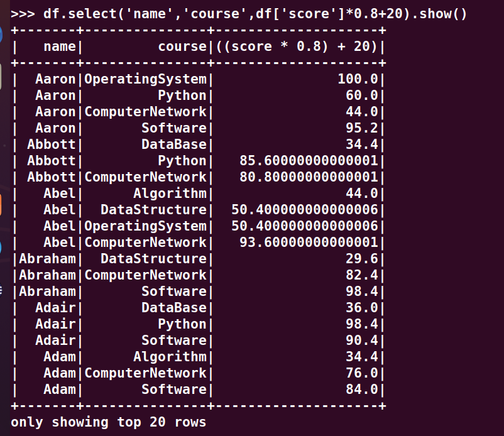Select the 76.0 score value
This screenshot has width=504, height=436.
(x=362, y=373)
